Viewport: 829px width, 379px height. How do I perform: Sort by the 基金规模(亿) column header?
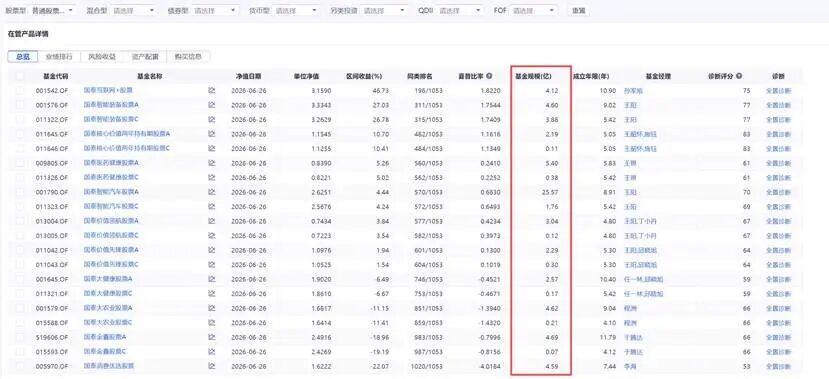pyautogui.click(x=533, y=76)
